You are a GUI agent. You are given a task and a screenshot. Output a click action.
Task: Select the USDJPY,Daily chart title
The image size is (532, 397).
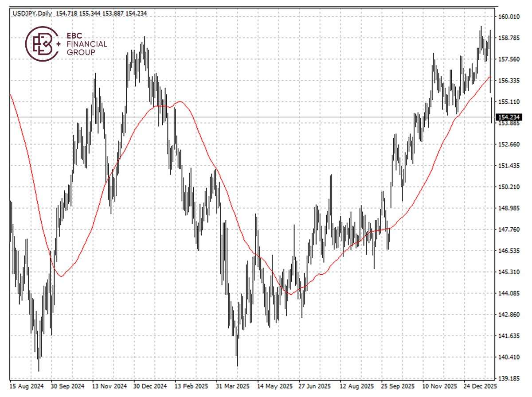tap(31, 13)
